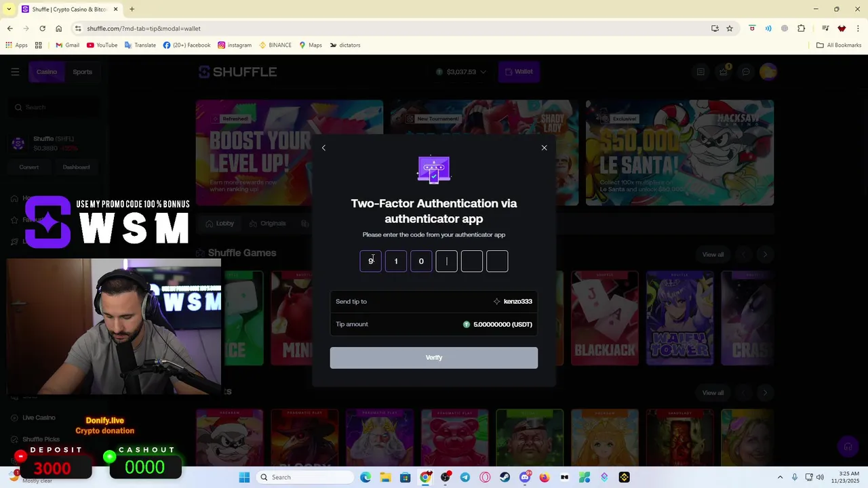Toggle the sidebar hamburger menu
Image resolution: width=868 pixels, height=488 pixels.
click(15, 72)
